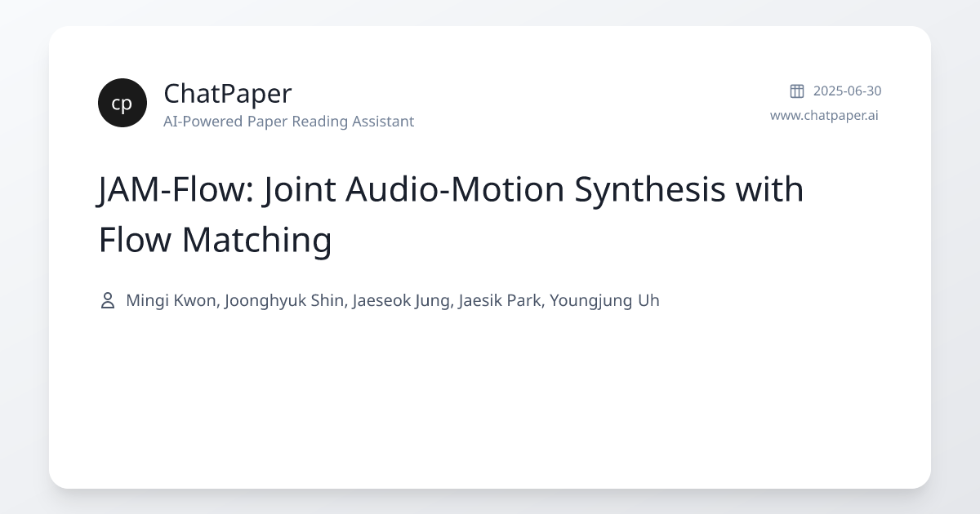Click the author name Joonghyuk Shin
Viewport: 980px width, 514px height.
(x=286, y=300)
